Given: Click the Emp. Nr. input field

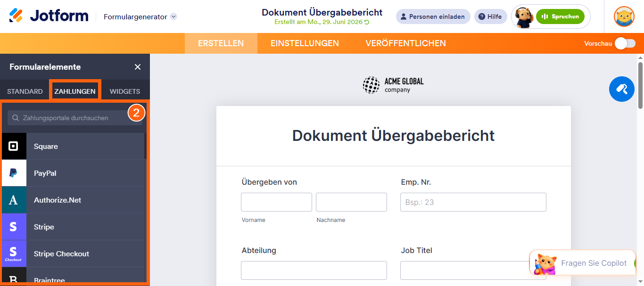Looking at the screenshot, I should pyautogui.click(x=473, y=202).
